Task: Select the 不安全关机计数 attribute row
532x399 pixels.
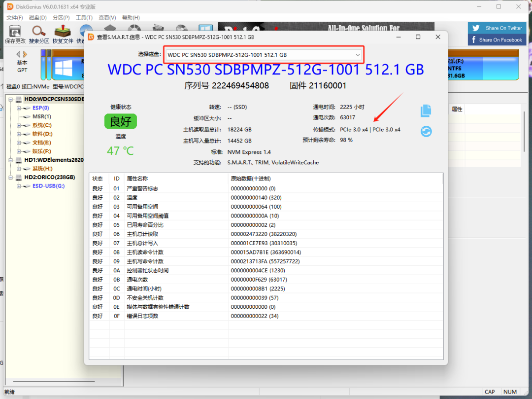Action: [x=266, y=298]
